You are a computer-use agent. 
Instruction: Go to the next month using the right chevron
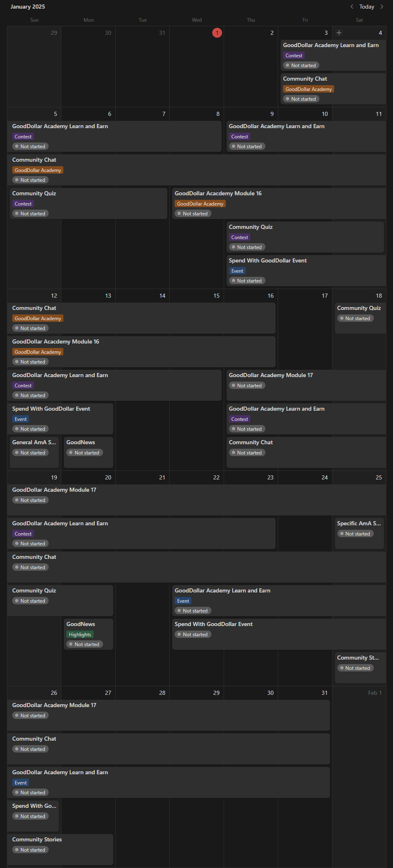382,7
